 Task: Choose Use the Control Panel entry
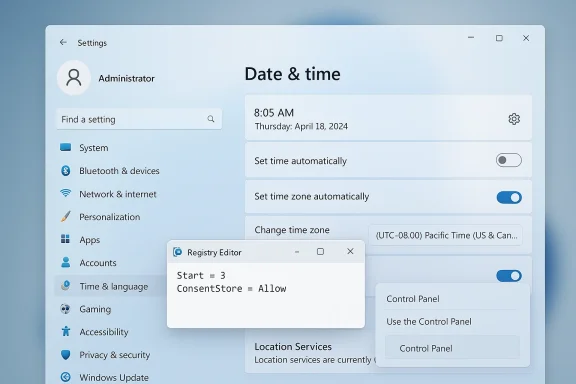(429, 322)
